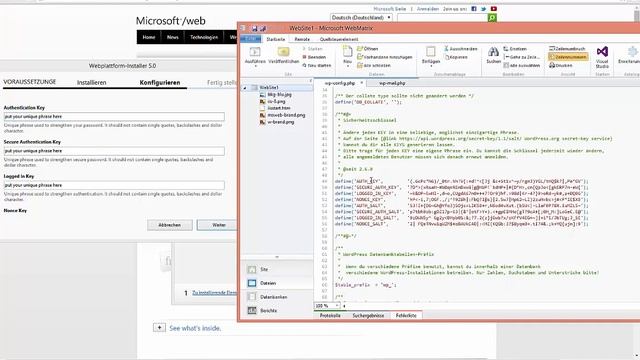Open the Einfügen dropdown arrow
Screen dimensions: 640x360
431,66
